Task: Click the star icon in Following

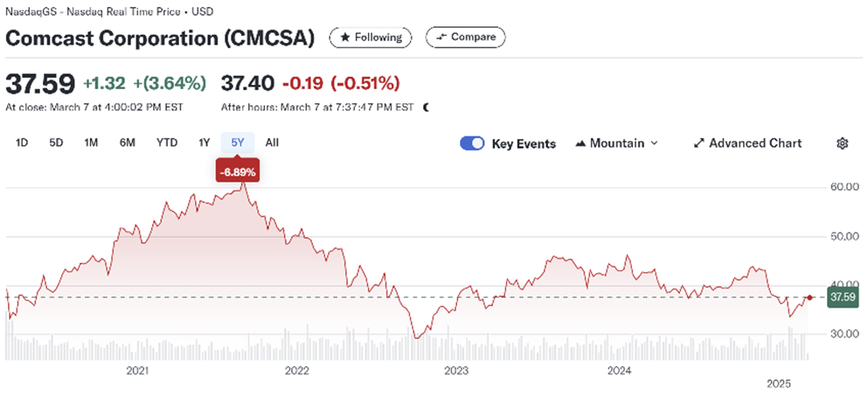Action: point(344,38)
